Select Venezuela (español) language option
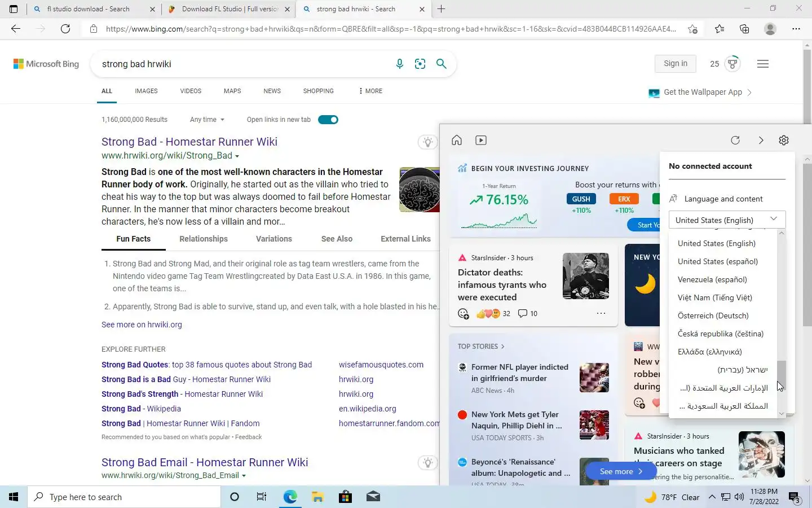812x508 pixels. tap(712, 279)
